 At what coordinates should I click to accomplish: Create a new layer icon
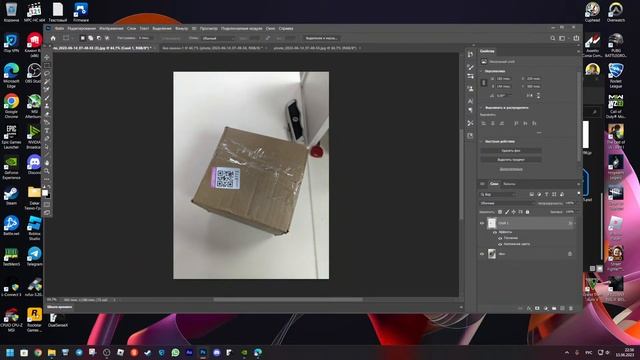tap(562, 308)
